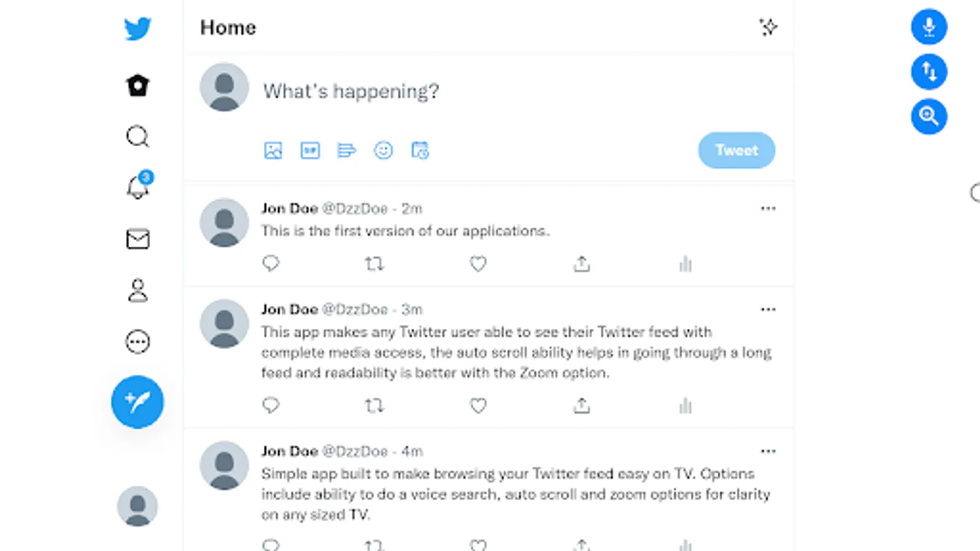Retweet the 3m tweet by Jon Doe
The width and height of the screenshot is (980, 551).
click(374, 405)
